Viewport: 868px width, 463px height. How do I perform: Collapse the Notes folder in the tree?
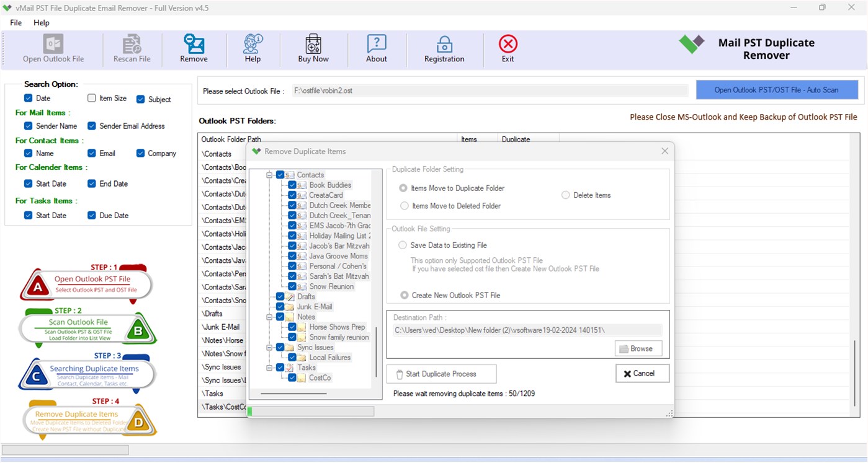click(x=268, y=317)
